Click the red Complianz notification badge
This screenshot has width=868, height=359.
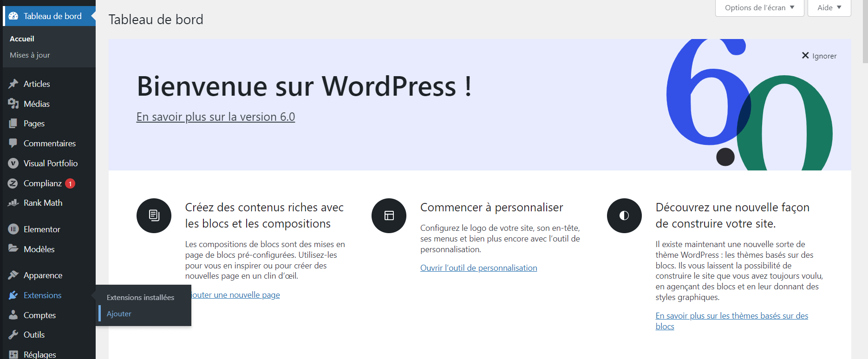point(70,183)
